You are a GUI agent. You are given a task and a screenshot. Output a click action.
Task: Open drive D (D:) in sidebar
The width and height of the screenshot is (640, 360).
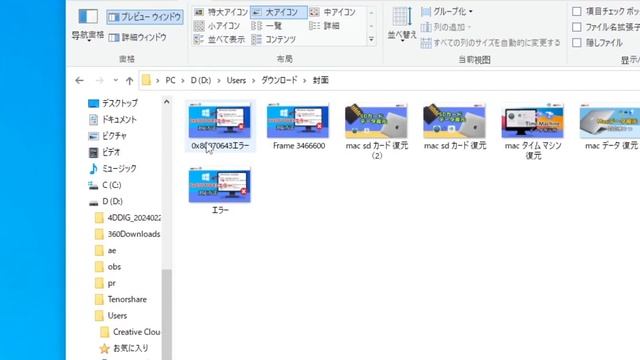pyautogui.click(x=105, y=201)
